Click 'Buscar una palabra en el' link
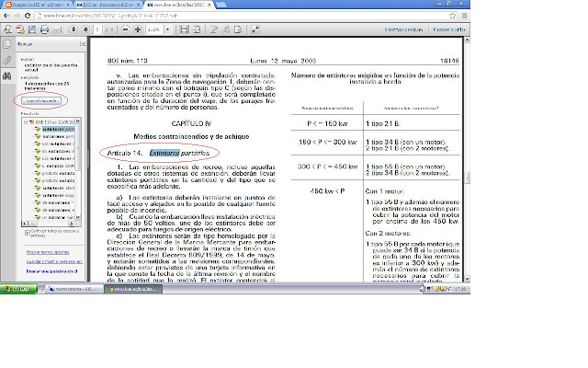Image resolution: width=588 pixels, height=368 pixels. [51, 271]
